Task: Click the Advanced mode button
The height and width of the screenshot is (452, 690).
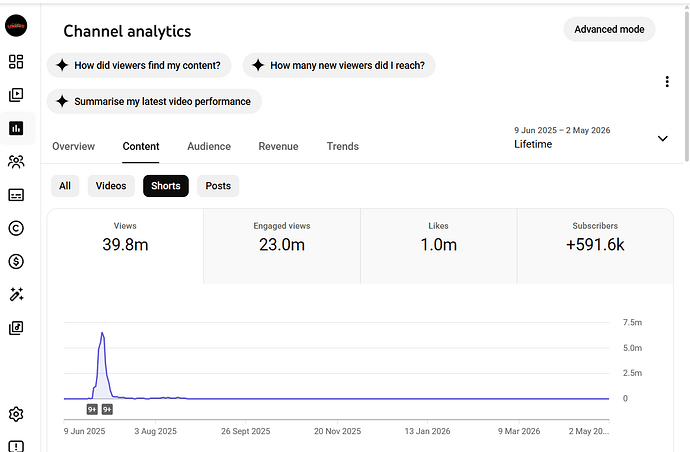Action: 609,29
